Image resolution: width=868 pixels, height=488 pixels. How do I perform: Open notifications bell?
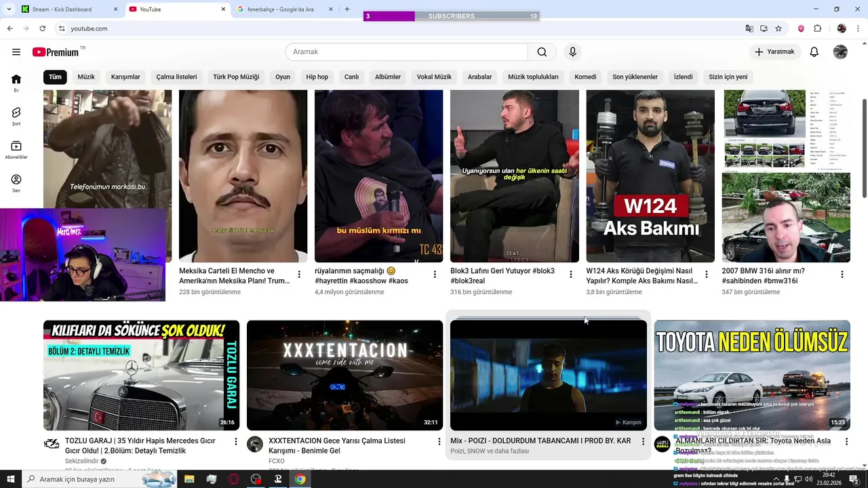coord(814,52)
